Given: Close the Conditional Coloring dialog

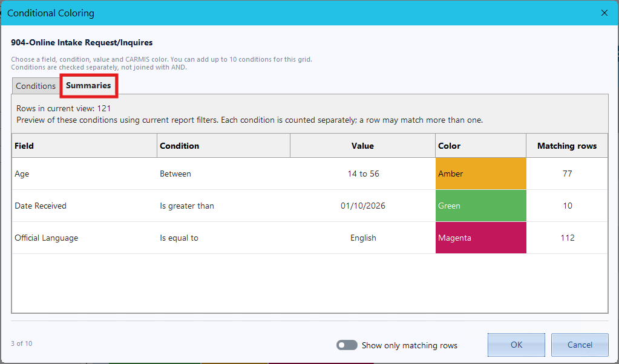Looking at the screenshot, I should click(x=604, y=13).
